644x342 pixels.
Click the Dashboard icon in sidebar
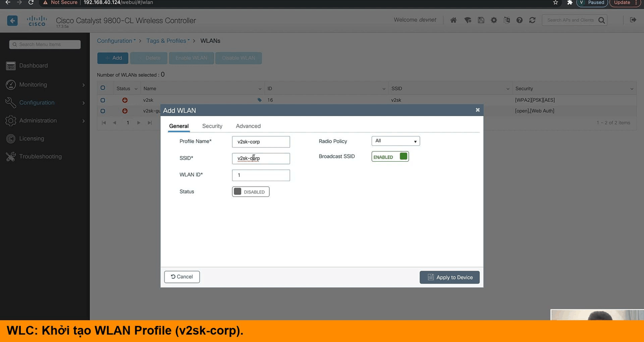[11, 66]
